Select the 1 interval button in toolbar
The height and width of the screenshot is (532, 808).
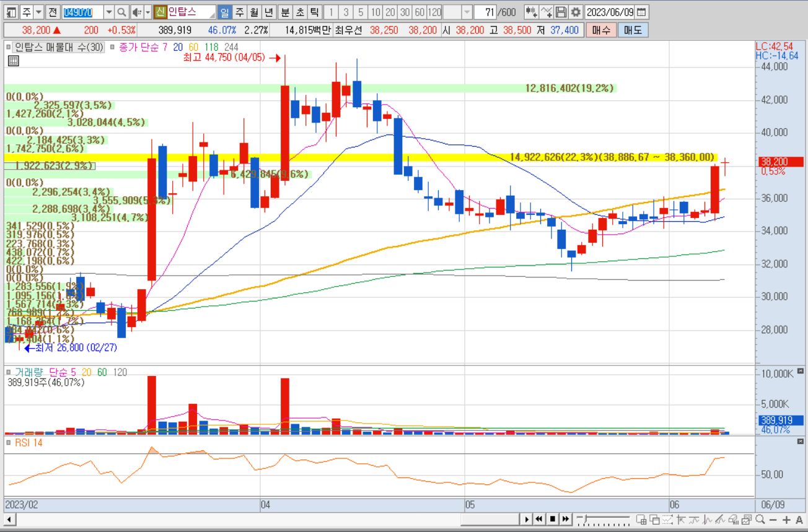[x=331, y=12]
